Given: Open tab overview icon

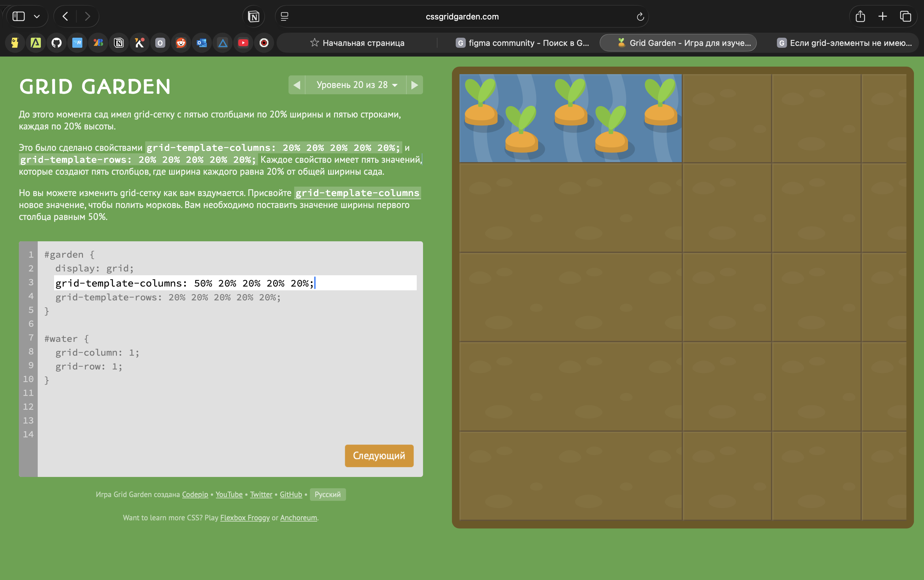Looking at the screenshot, I should point(905,16).
